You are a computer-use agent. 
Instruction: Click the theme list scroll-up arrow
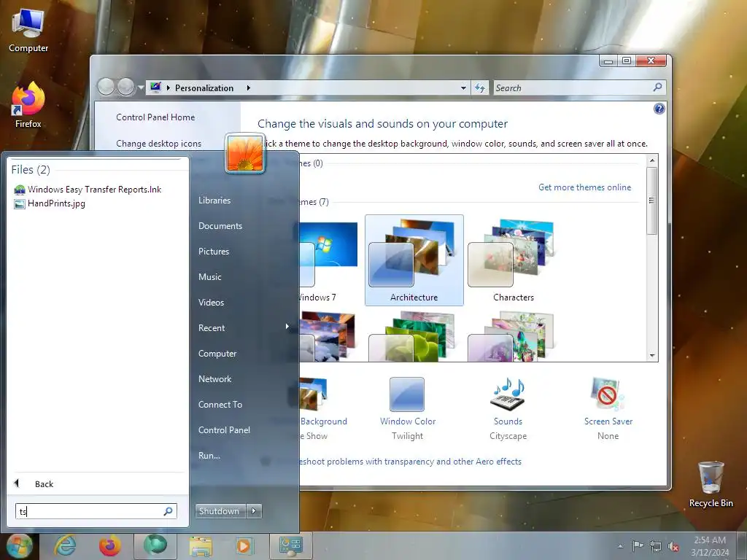652,160
